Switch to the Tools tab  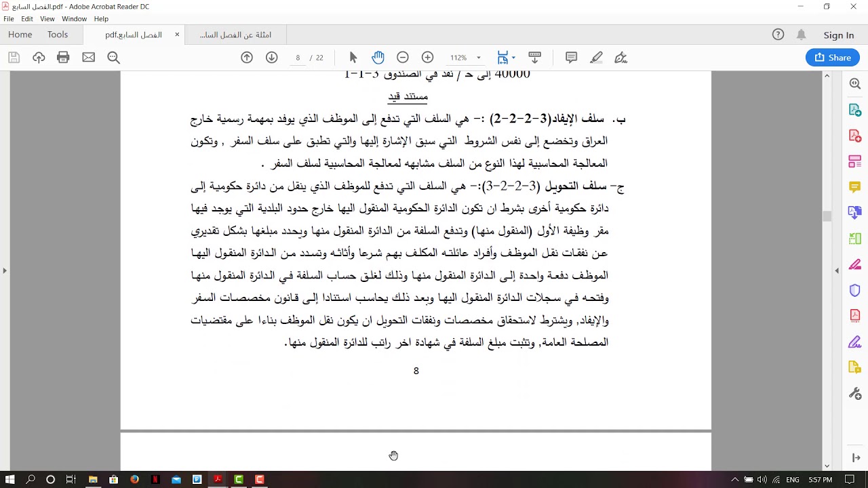pyautogui.click(x=58, y=35)
